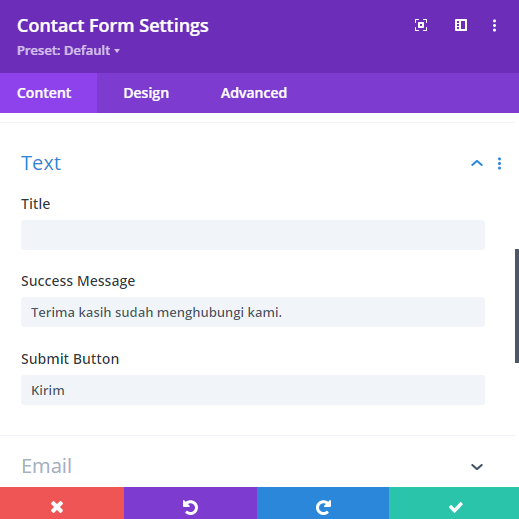Open the Text section three-dot menu
Image resolution: width=519 pixels, height=519 pixels.
point(499,163)
